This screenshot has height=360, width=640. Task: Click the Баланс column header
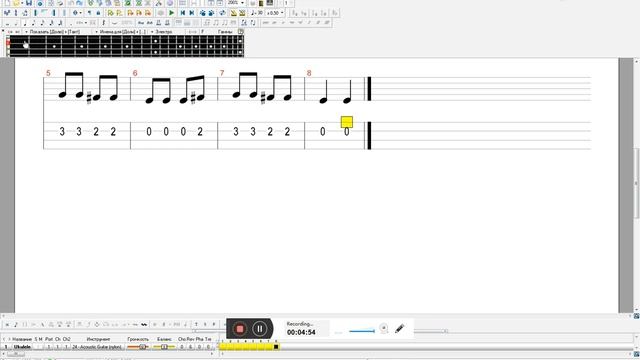[x=164, y=339]
